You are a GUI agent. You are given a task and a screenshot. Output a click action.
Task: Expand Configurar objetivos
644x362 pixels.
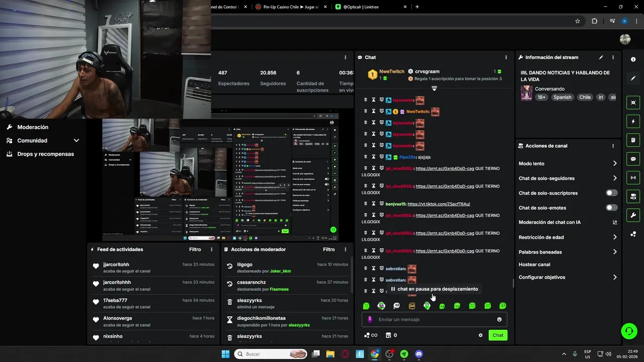click(x=615, y=277)
